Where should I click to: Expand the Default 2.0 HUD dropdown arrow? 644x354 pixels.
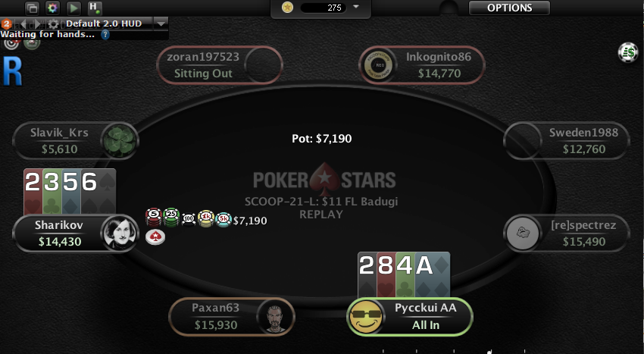coord(161,23)
